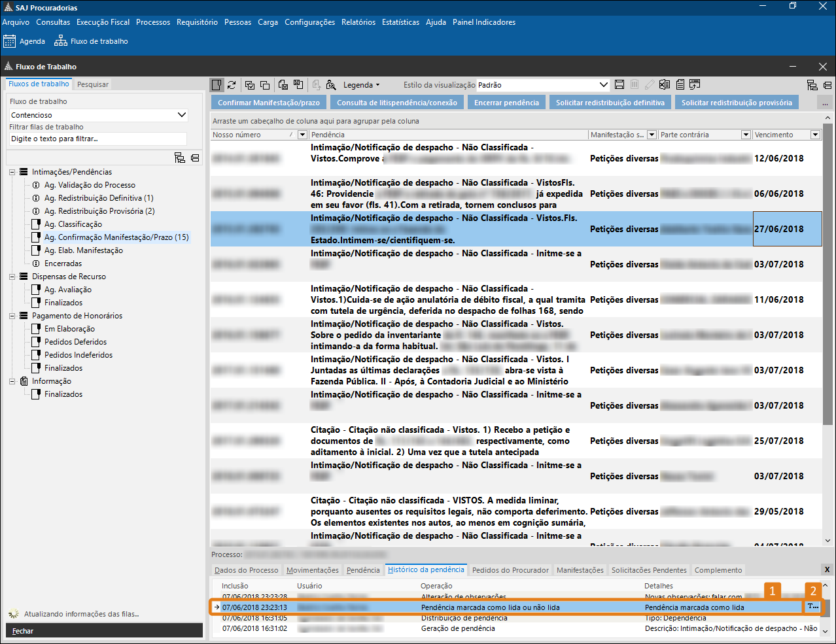Image resolution: width=836 pixels, height=644 pixels.
Task: Switch to Pedidos do Procurador tab
Action: [510, 570]
